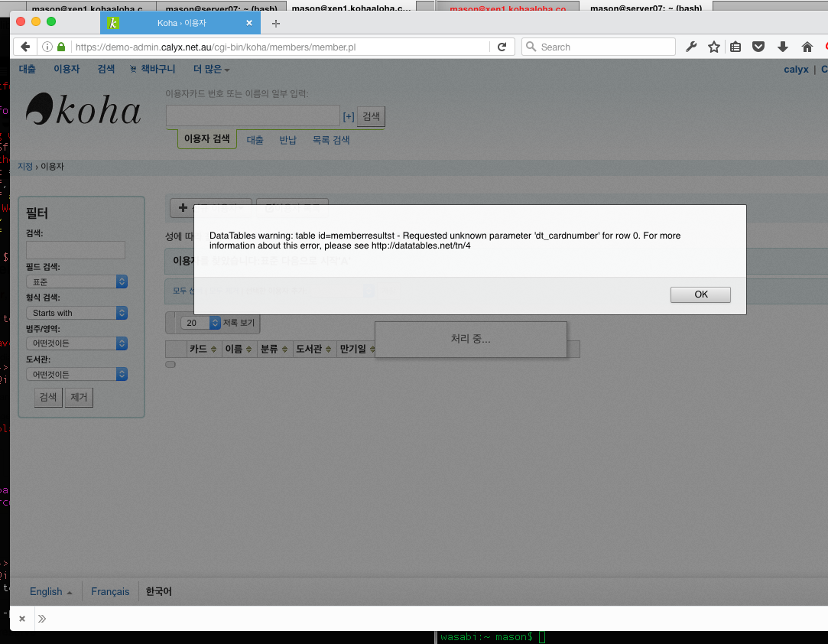Show downloads with the down-arrow icon
This screenshot has height=644, width=828.
783,47
